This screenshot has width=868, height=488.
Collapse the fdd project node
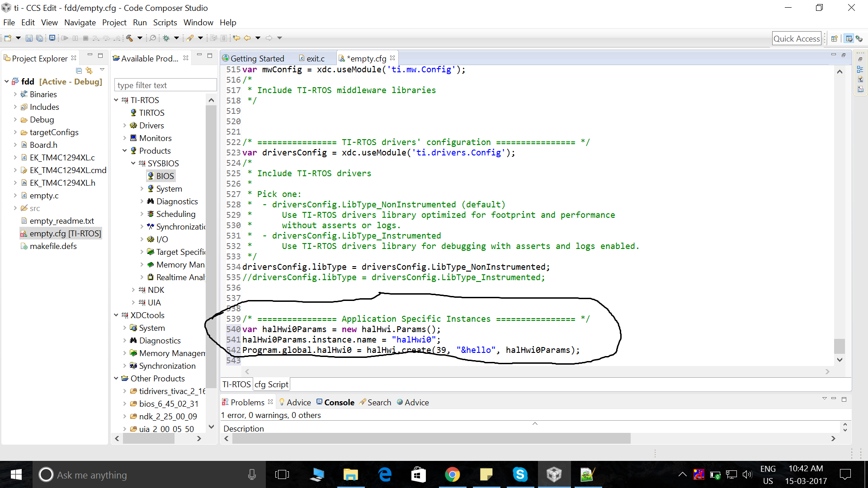pyautogui.click(x=7, y=81)
